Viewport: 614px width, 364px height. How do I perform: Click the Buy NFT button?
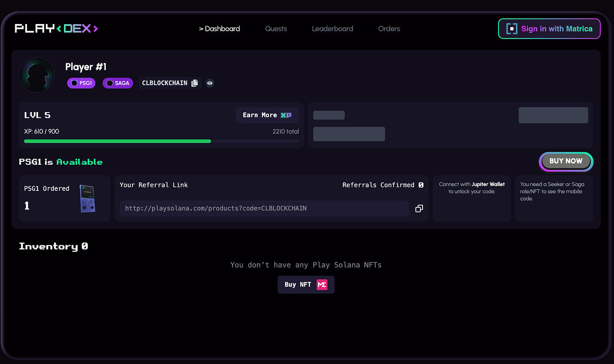306,285
